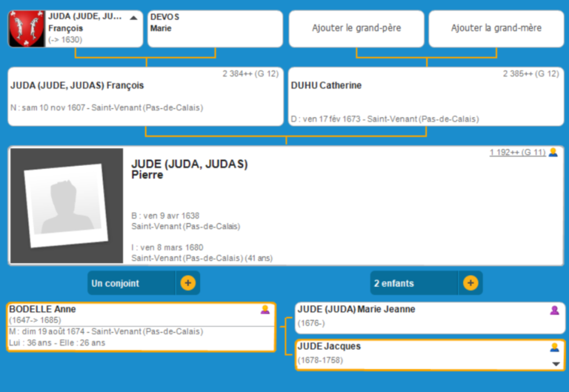Click purple person icon on Marie Jeanne card

[x=554, y=310]
